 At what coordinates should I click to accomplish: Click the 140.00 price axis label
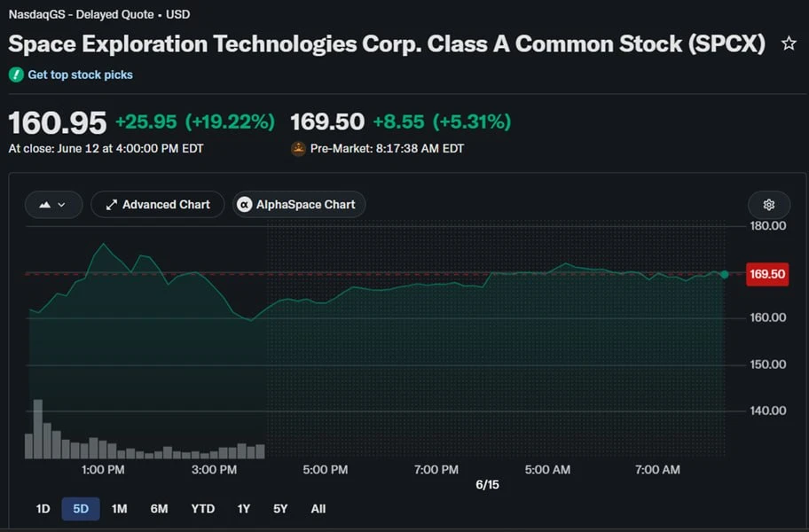point(767,411)
